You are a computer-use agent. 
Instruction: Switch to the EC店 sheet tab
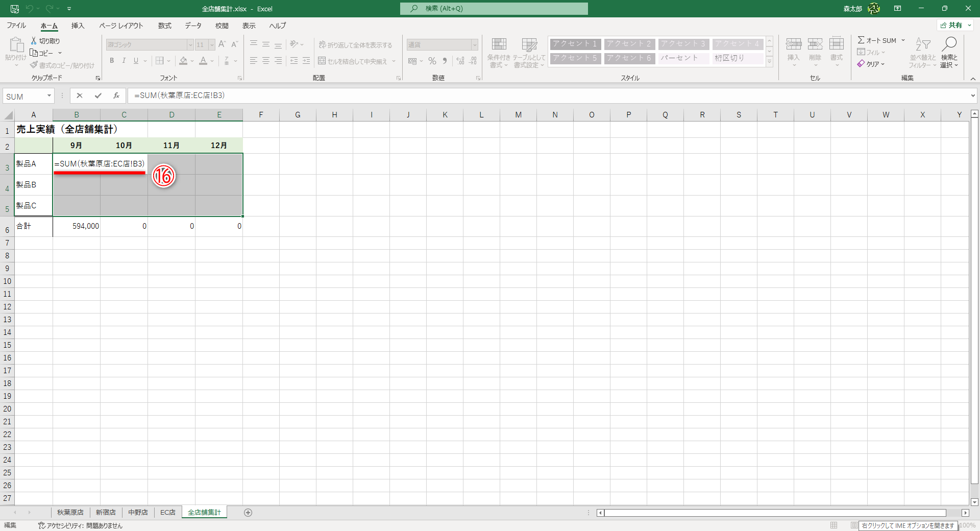(x=167, y=513)
